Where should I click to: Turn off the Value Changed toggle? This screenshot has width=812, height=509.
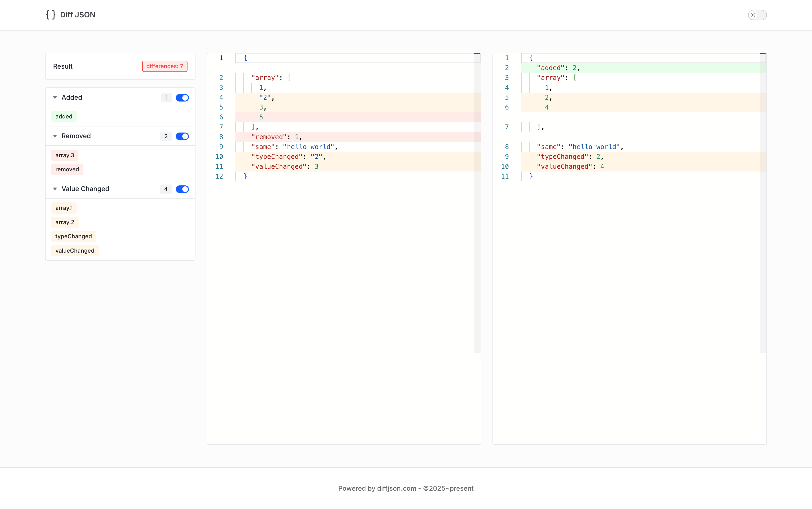coord(182,189)
